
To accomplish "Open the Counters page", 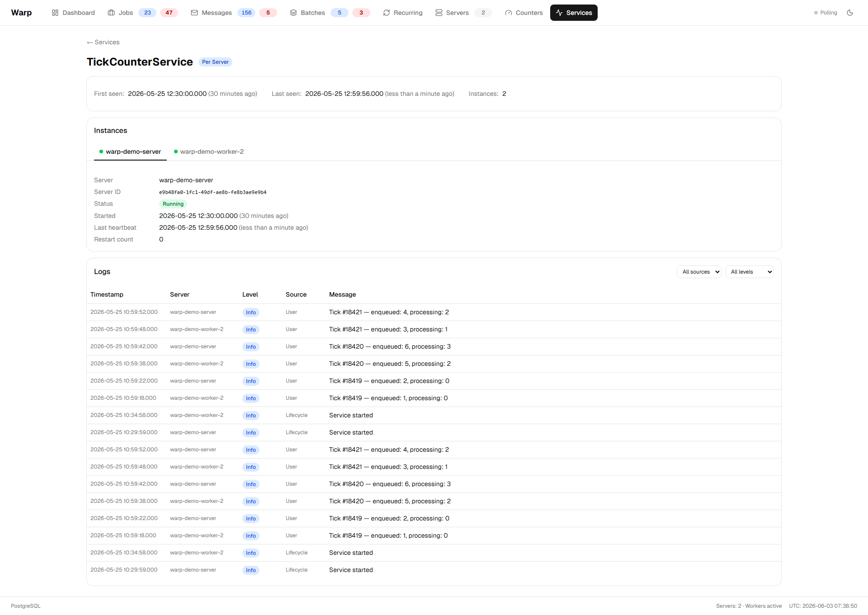I will (x=524, y=13).
